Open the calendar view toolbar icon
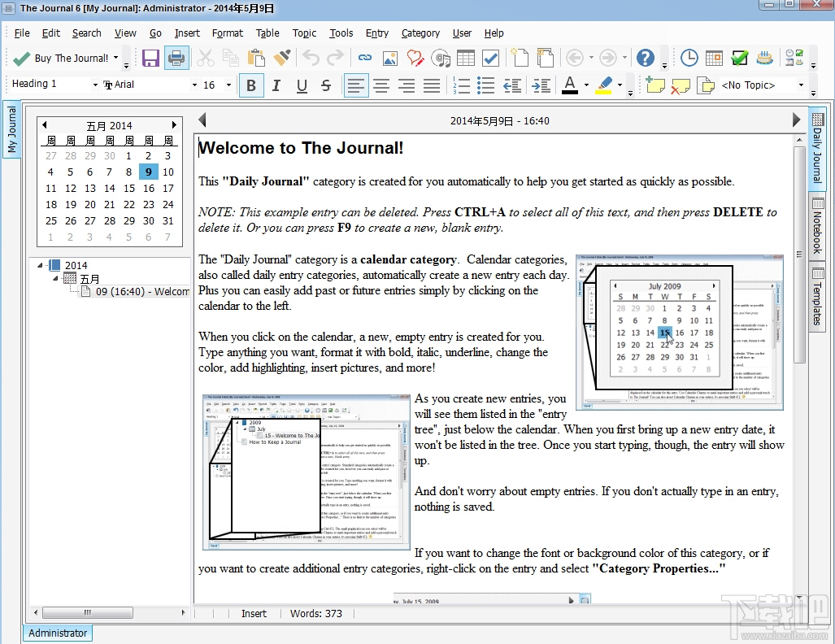The height and width of the screenshot is (644, 835). click(714, 58)
